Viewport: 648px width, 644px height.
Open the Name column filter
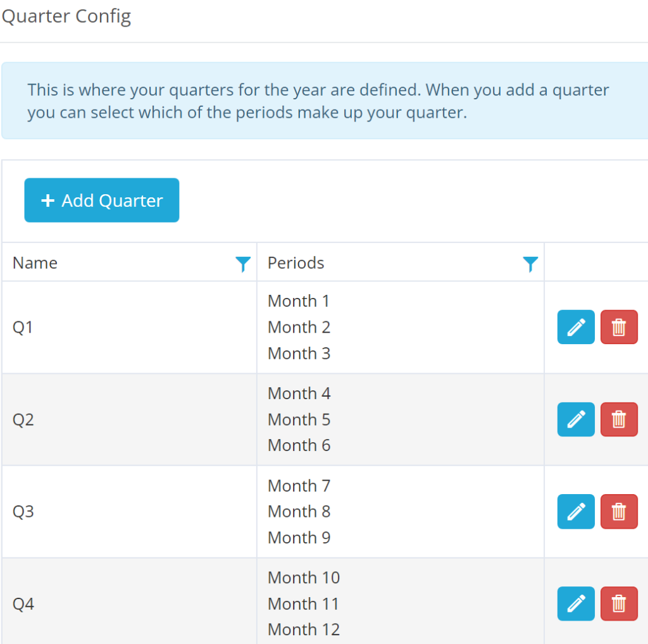click(243, 264)
